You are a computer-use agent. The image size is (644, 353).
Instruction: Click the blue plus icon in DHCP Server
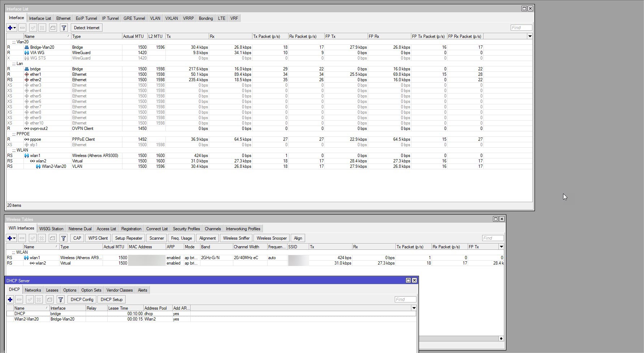click(10, 300)
